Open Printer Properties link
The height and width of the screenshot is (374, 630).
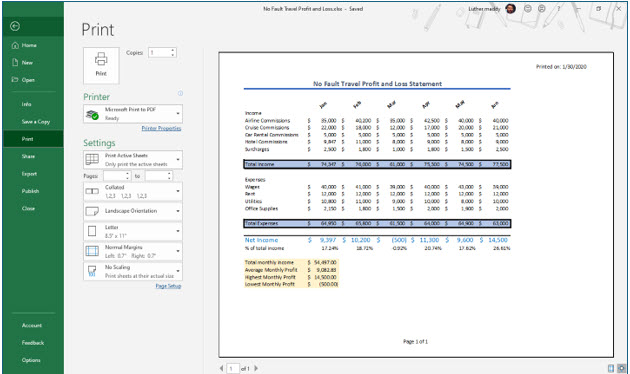click(162, 128)
